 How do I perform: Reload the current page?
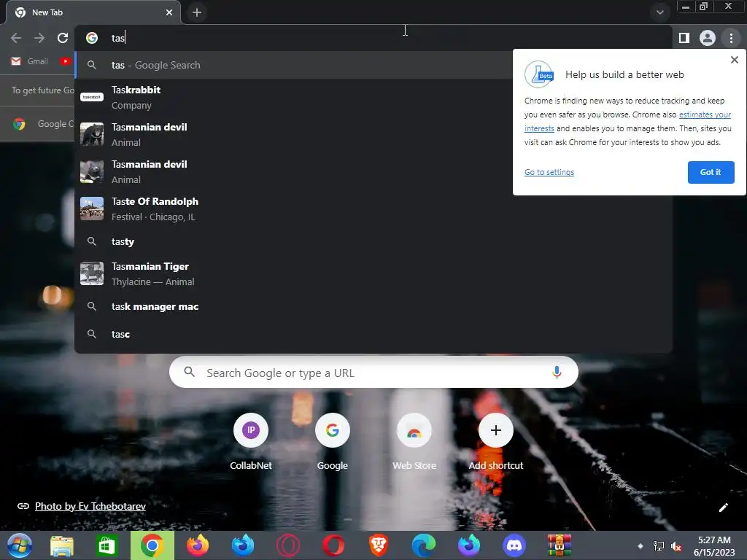point(63,38)
